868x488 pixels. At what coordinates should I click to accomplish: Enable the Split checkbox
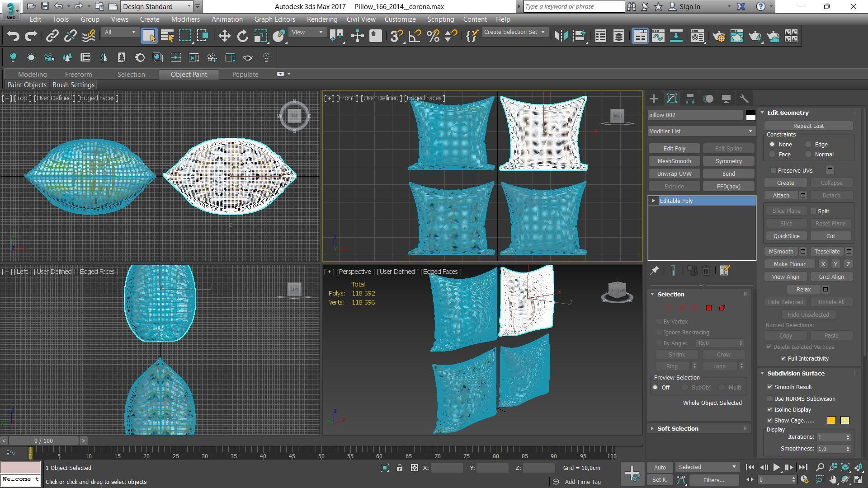[813, 211]
